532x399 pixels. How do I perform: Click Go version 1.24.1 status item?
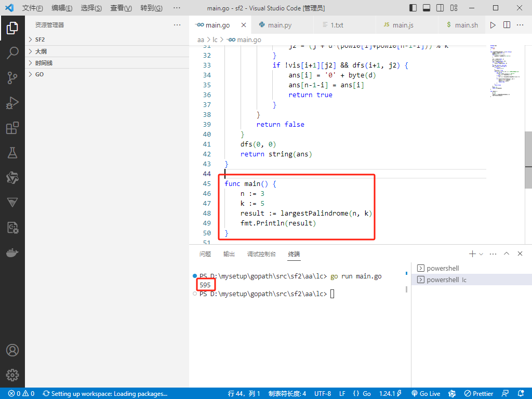pos(390,394)
